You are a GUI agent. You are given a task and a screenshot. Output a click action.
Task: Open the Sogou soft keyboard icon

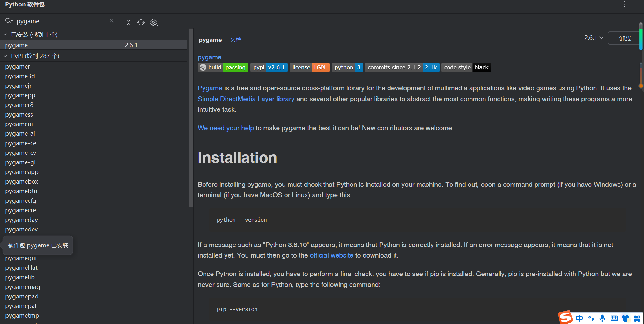pyautogui.click(x=614, y=318)
